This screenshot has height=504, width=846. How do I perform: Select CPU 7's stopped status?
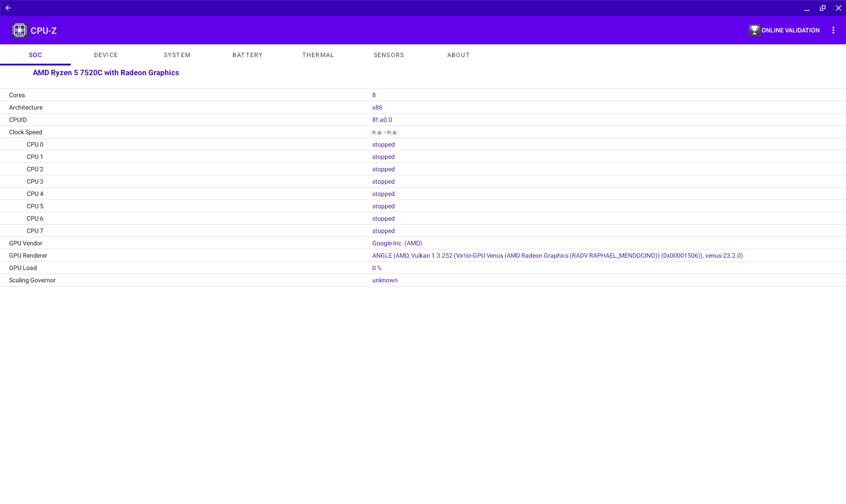click(x=383, y=231)
